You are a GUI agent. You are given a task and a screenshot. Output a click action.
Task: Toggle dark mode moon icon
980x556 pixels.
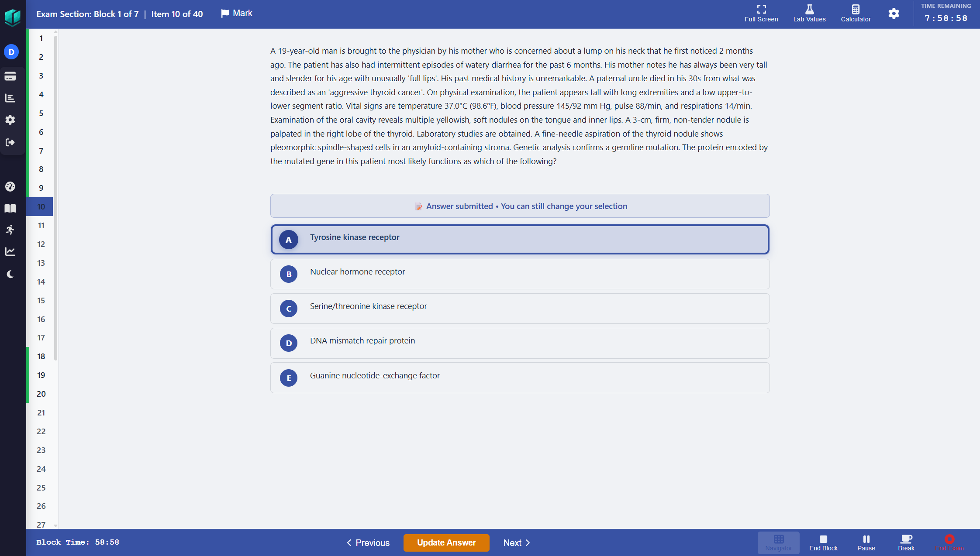pyautogui.click(x=10, y=274)
